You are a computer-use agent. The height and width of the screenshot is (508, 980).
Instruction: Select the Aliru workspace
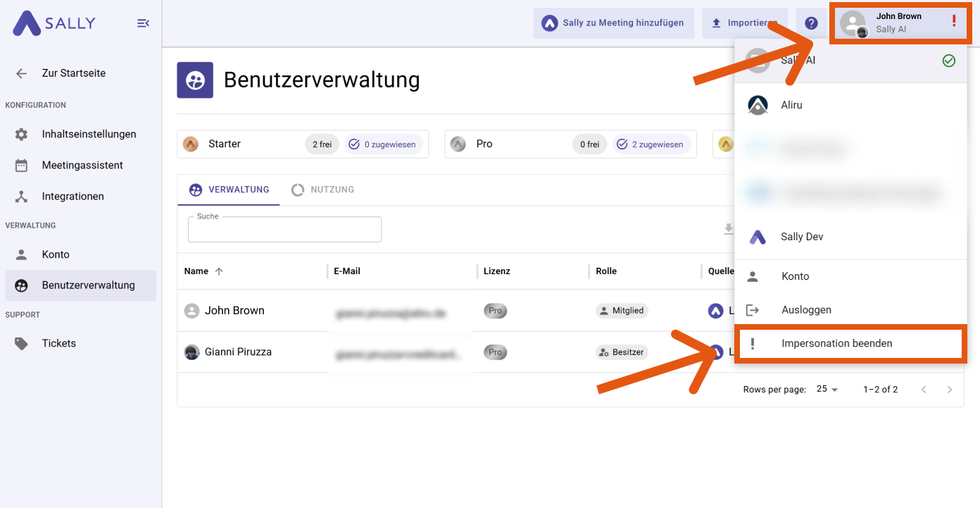(x=791, y=105)
